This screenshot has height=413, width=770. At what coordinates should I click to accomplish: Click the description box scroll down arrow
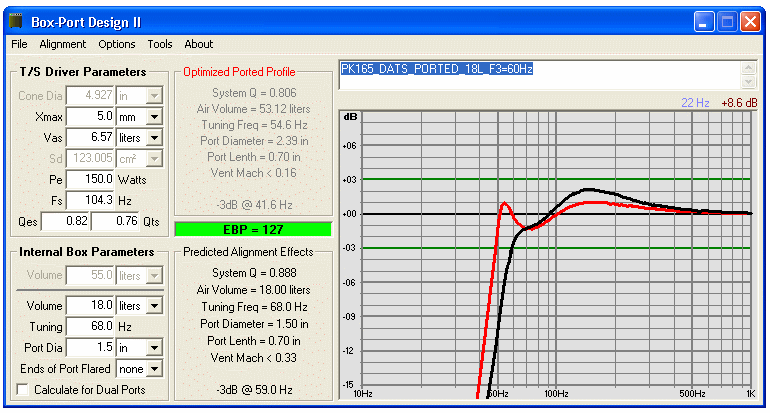748,82
